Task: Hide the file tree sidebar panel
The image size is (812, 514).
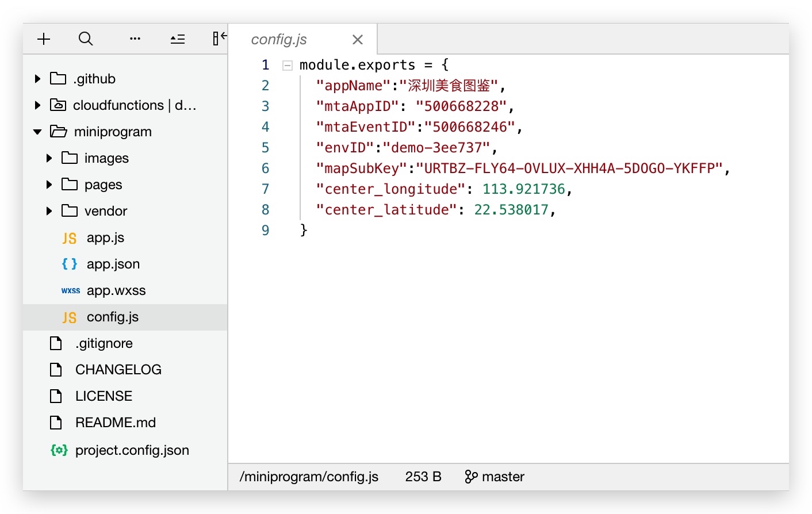Action: [x=220, y=39]
